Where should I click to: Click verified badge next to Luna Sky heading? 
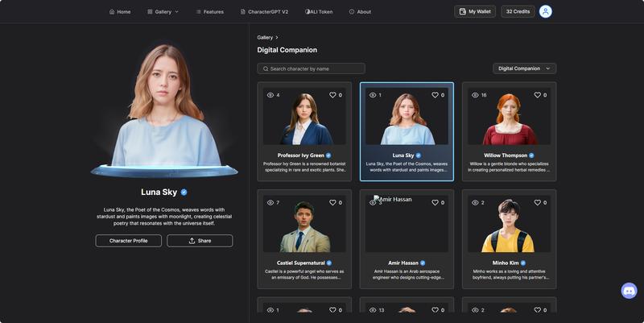click(x=184, y=193)
